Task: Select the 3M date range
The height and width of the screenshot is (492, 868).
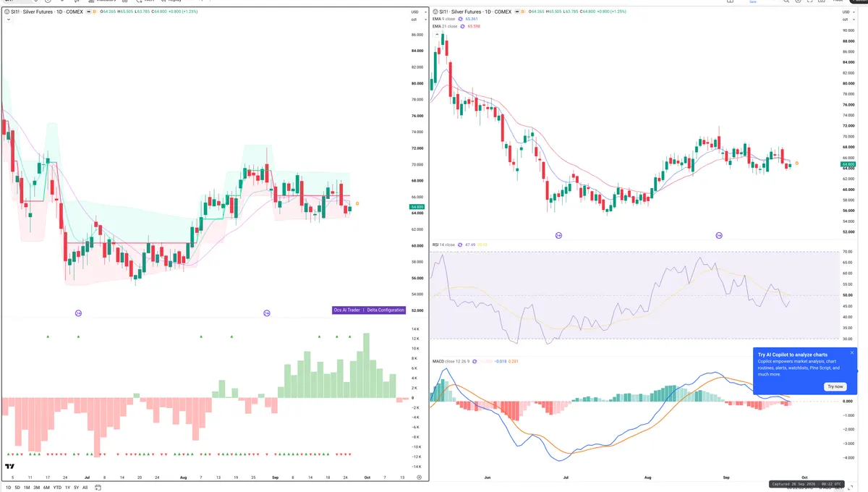Action: pyautogui.click(x=37, y=488)
